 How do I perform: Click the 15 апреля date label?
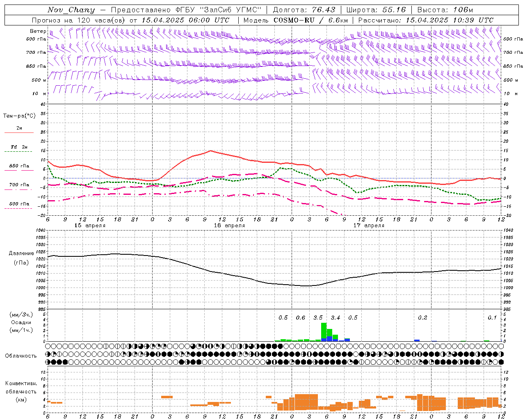[x=89, y=226]
